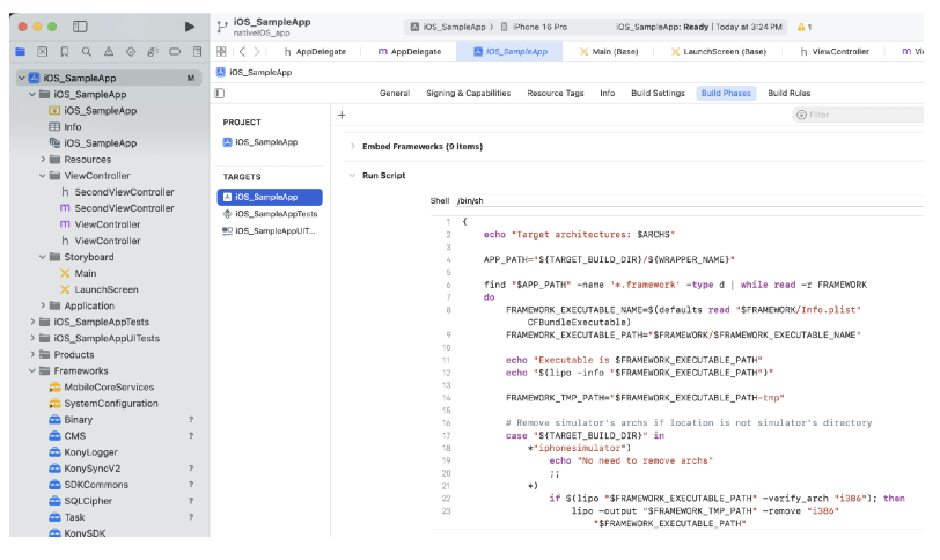This screenshot has height=560, width=940.
Task: Show the warning count indicator
Action: click(805, 27)
